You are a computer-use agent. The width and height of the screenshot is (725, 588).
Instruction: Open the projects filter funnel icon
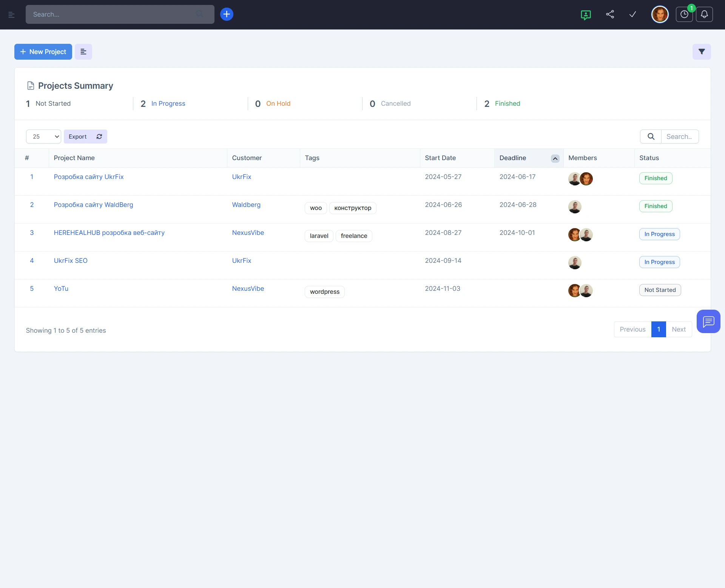click(x=702, y=52)
